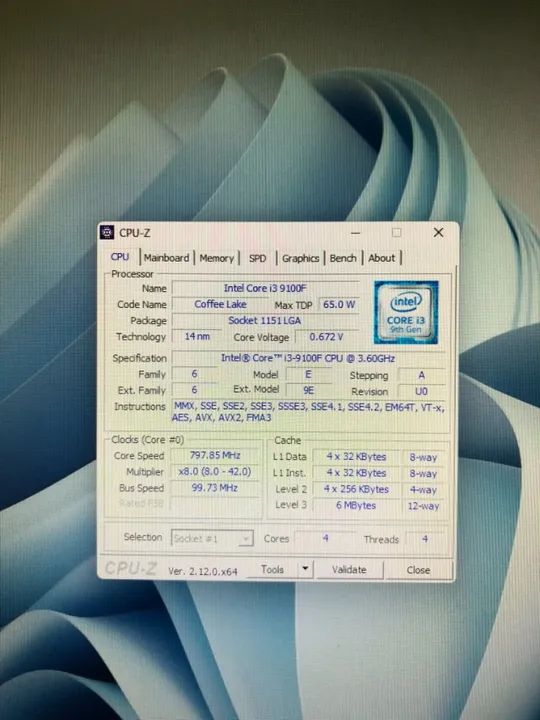Show the About tab

tap(382, 258)
